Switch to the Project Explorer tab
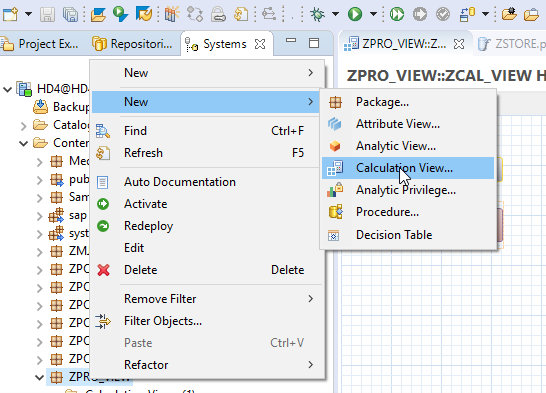The width and height of the screenshot is (546, 393). 40,44
